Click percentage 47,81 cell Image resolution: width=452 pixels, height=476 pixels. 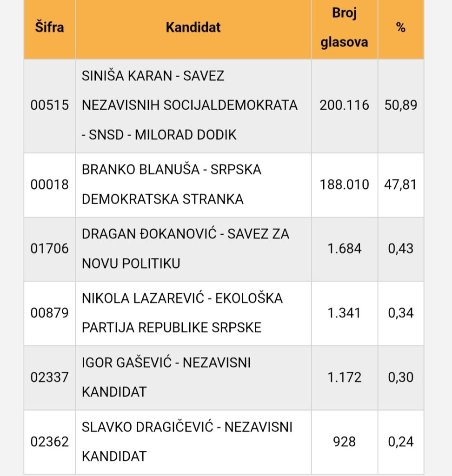(x=400, y=185)
